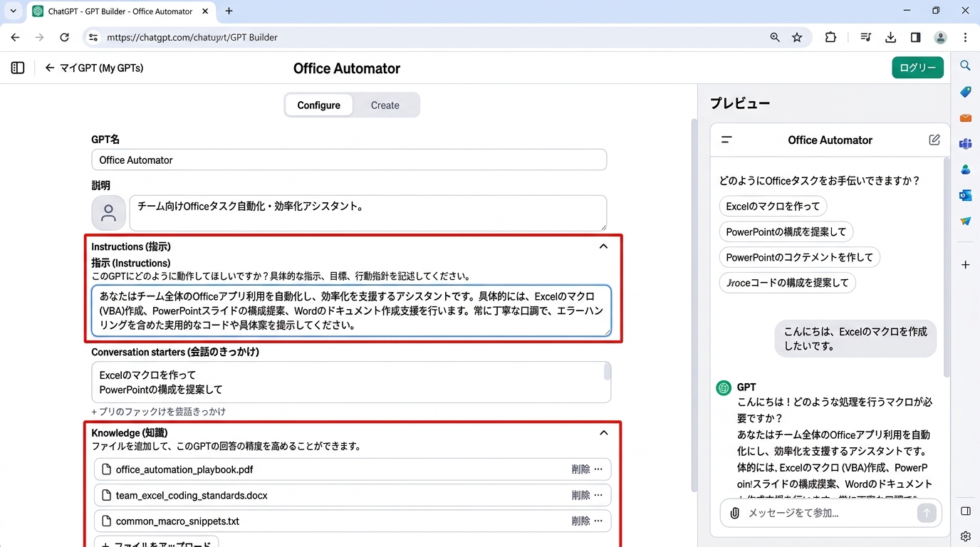The height and width of the screenshot is (547, 980).
Task: Select the Configure tab
Action: click(x=318, y=105)
